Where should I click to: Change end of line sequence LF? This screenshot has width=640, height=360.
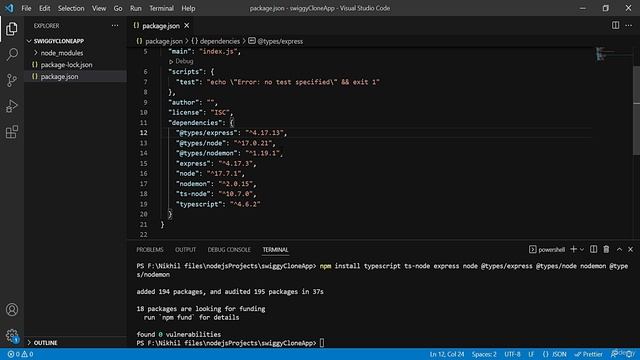(531, 354)
